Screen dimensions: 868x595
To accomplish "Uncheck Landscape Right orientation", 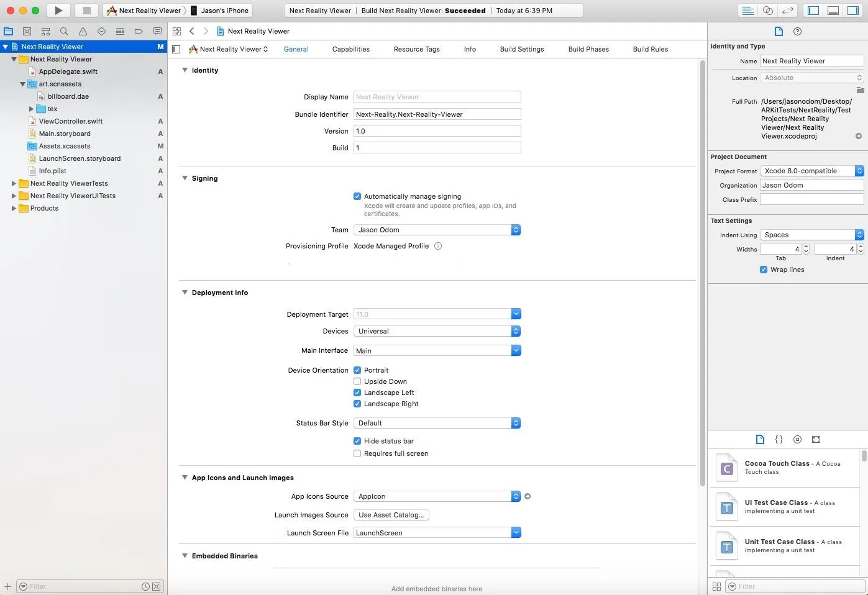I will (357, 404).
